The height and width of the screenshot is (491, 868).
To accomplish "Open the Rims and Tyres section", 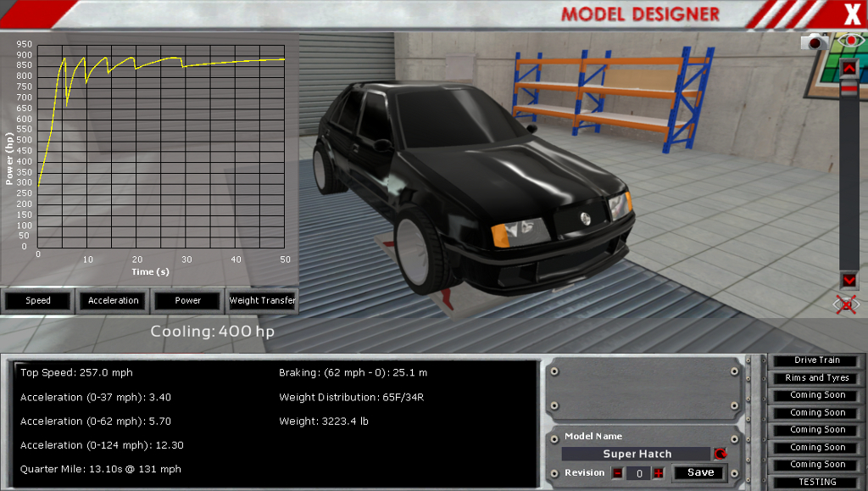I will (x=817, y=378).
